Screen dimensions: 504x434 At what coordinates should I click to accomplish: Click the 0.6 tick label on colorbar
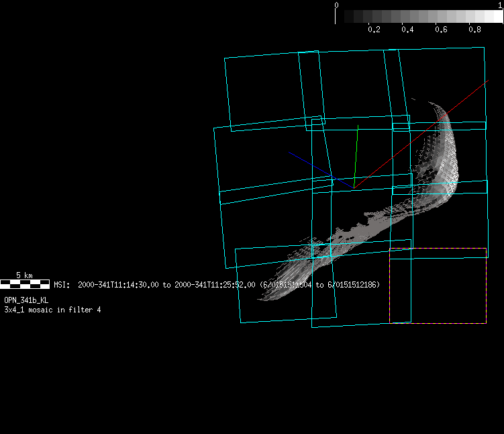point(441,30)
